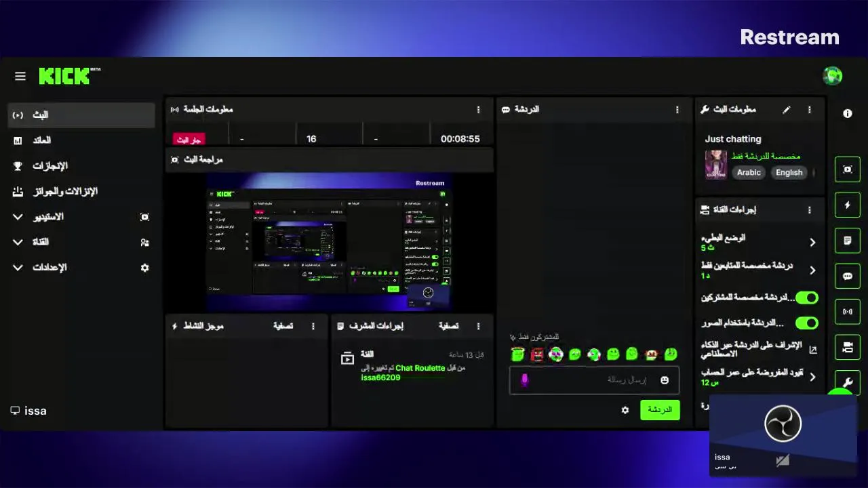Click تصفية filter in موجز النشاط panel
The image size is (868, 488).
point(283,326)
